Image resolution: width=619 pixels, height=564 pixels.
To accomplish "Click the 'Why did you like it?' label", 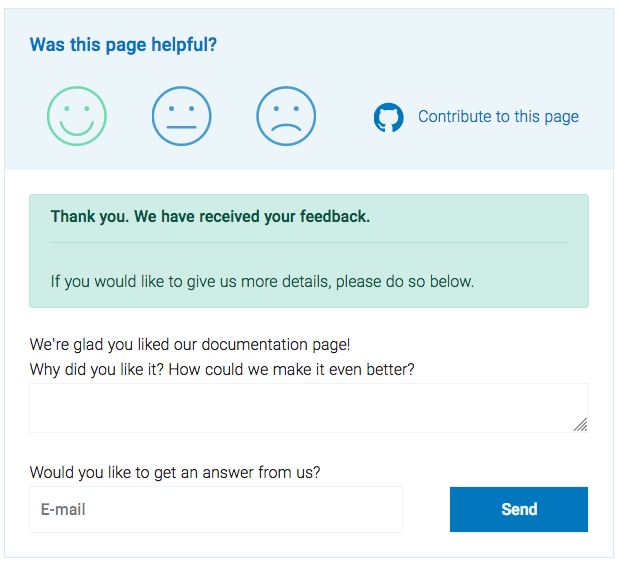I will (x=222, y=369).
